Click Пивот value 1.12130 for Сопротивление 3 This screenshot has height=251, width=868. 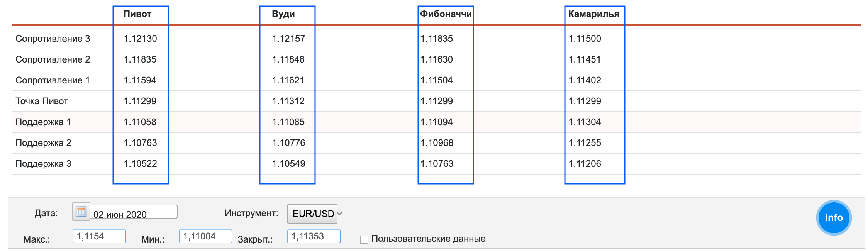tap(140, 39)
